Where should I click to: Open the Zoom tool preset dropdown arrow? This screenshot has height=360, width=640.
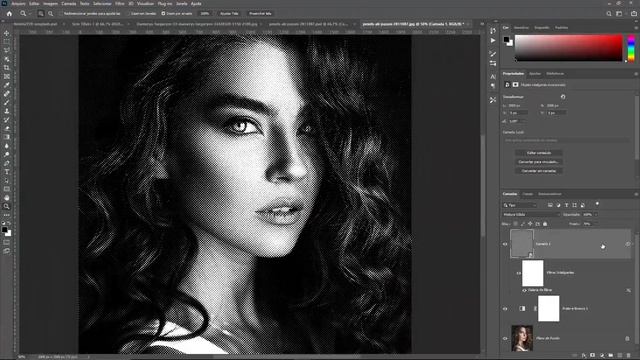[29, 13]
